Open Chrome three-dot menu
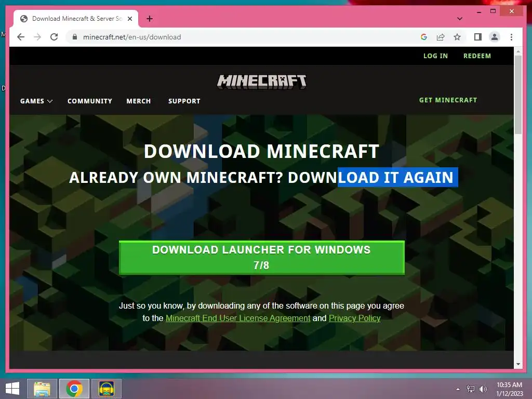Image resolution: width=532 pixels, height=399 pixels. (x=511, y=37)
